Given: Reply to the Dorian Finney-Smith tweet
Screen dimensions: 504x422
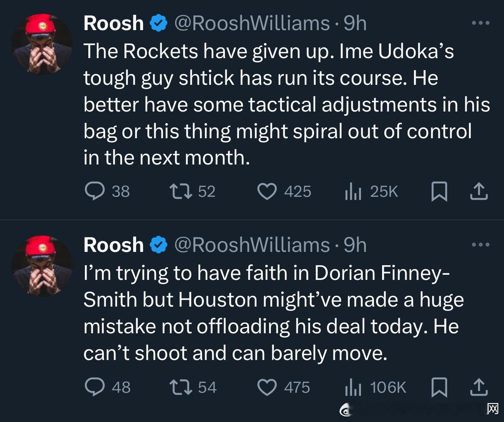Looking at the screenshot, I should pyautogui.click(x=95, y=387).
